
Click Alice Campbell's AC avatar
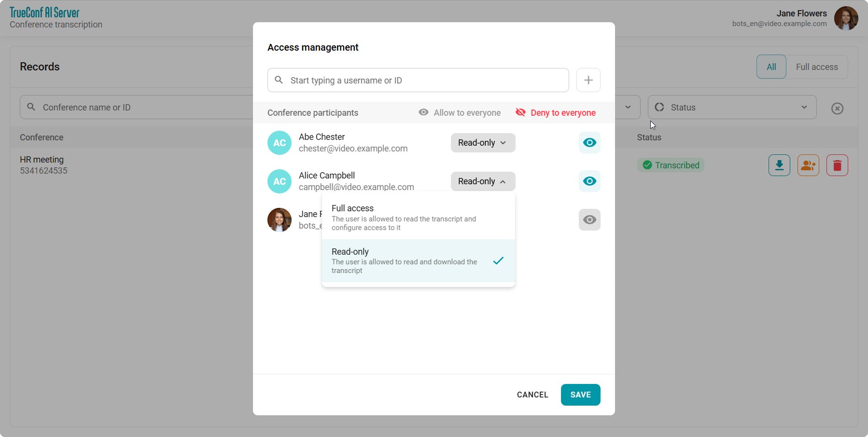pos(280,181)
